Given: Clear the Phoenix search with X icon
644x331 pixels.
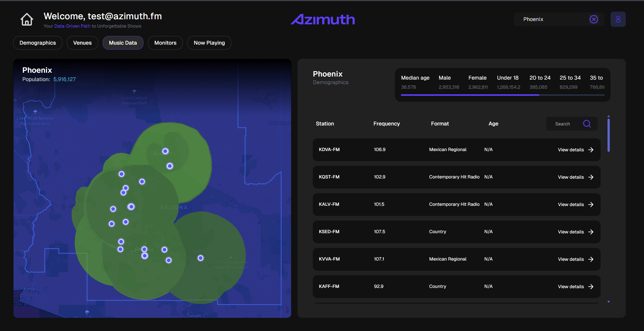Looking at the screenshot, I should (x=594, y=19).
